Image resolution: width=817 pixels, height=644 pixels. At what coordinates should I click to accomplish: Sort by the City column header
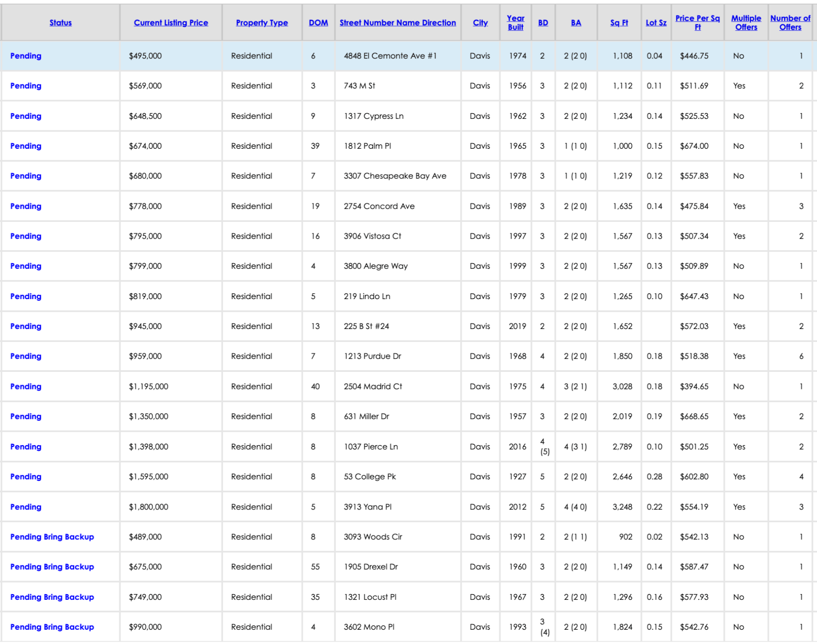click(x=480, y=23)
